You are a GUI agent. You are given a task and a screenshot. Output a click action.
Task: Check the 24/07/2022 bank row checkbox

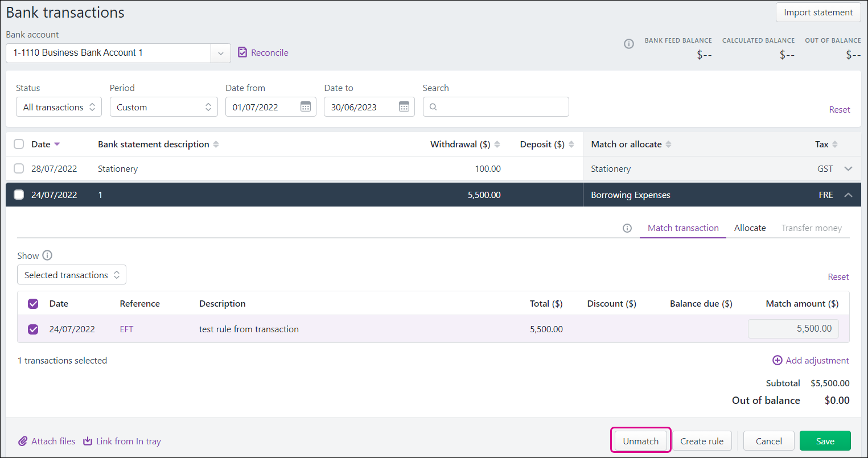19,195
